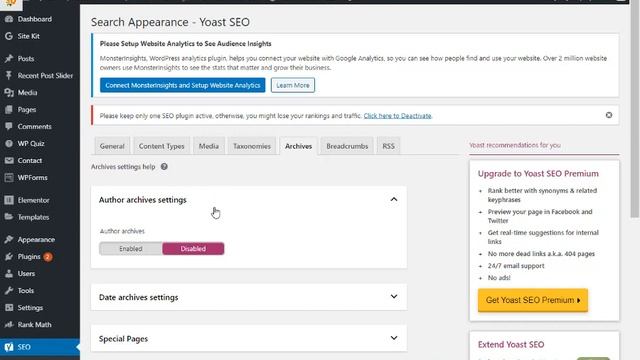Click the Appearance paintbrush icon
Image resolution: width=640 pixels, height=360 pixels.
pyautogui.click(x=9, y=240)
